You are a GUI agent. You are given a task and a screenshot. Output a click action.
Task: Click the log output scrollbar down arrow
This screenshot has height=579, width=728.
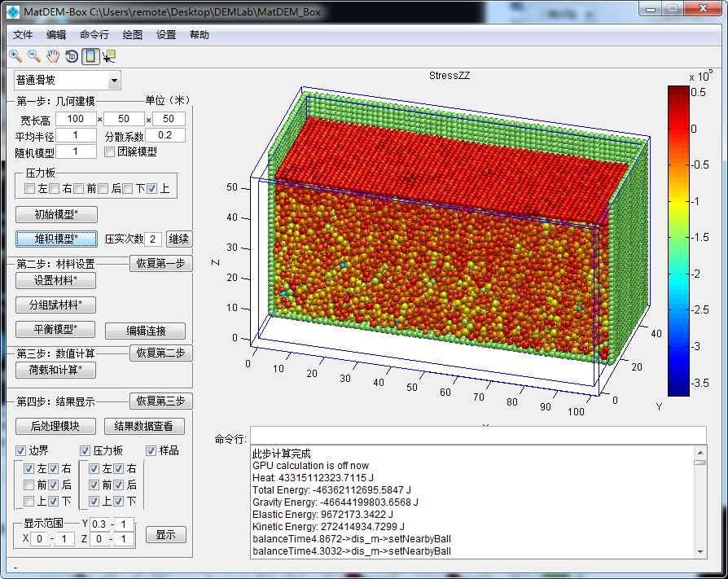click(699, 551)
